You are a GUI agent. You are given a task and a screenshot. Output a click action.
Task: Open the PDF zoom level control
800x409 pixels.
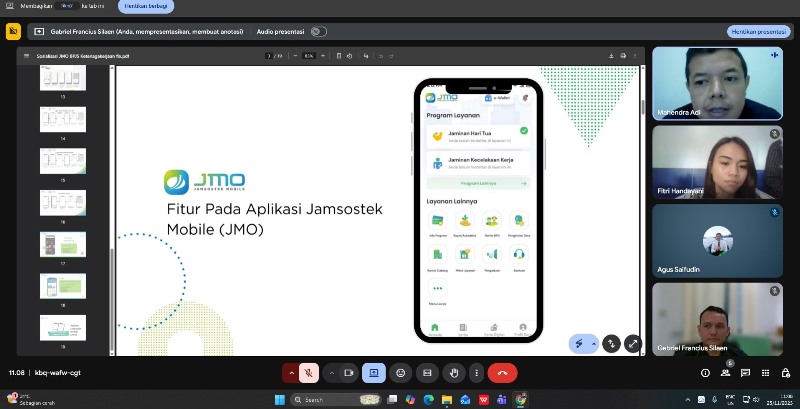tap(309, 55)
